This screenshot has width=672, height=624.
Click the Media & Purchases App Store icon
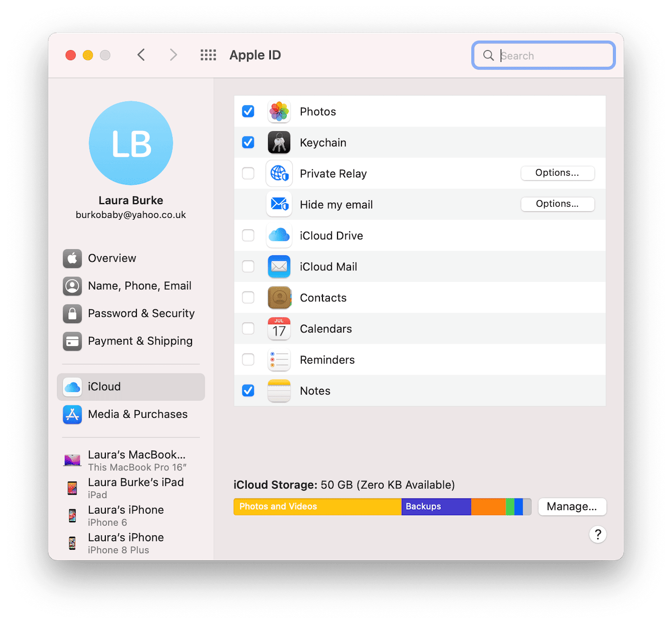tap(72, 414)
